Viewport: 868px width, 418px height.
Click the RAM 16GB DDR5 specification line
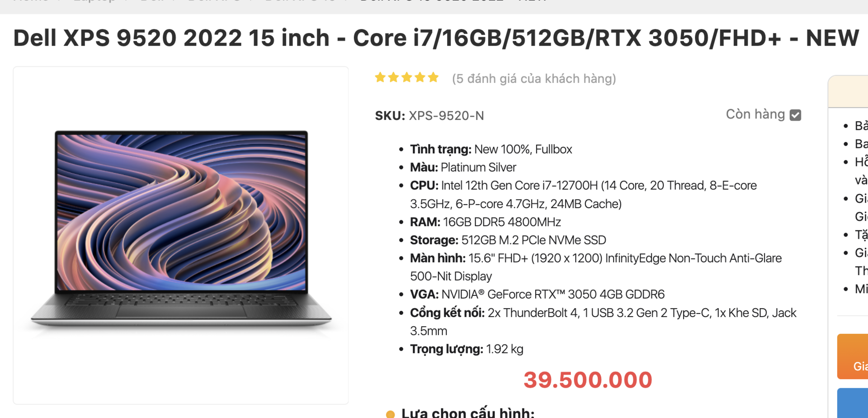pyautogui.click(x=485, y=222)
